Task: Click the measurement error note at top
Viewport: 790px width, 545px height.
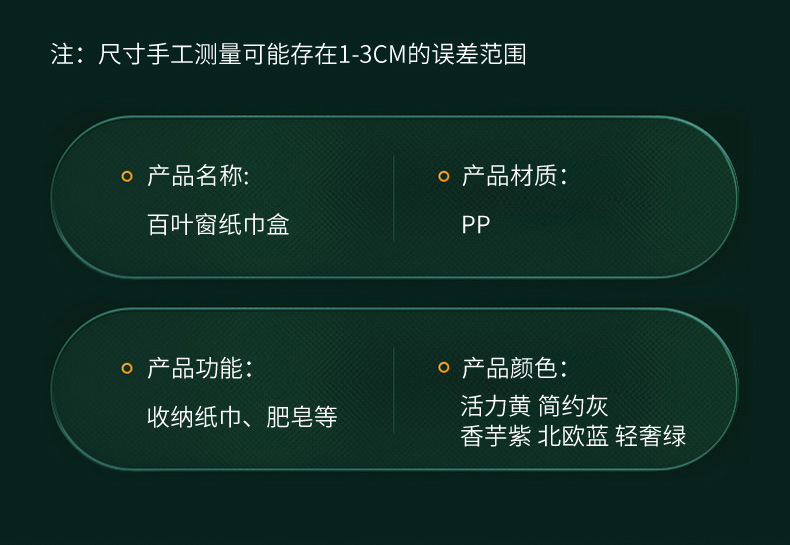Action: tap(288, 54)
